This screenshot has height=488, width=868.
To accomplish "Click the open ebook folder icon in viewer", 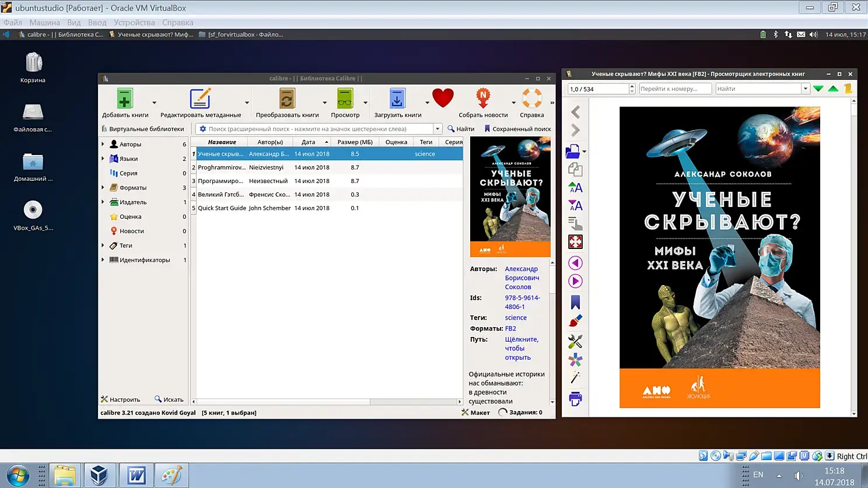I will (573, 151).
